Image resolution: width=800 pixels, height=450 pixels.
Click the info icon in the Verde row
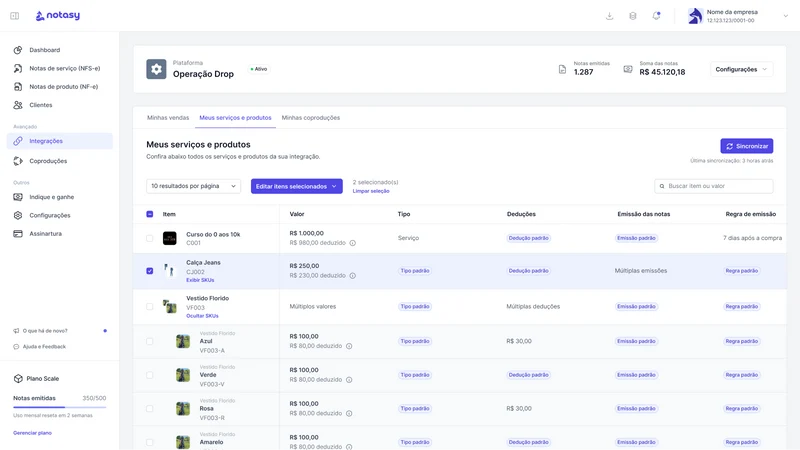point(349,380)
